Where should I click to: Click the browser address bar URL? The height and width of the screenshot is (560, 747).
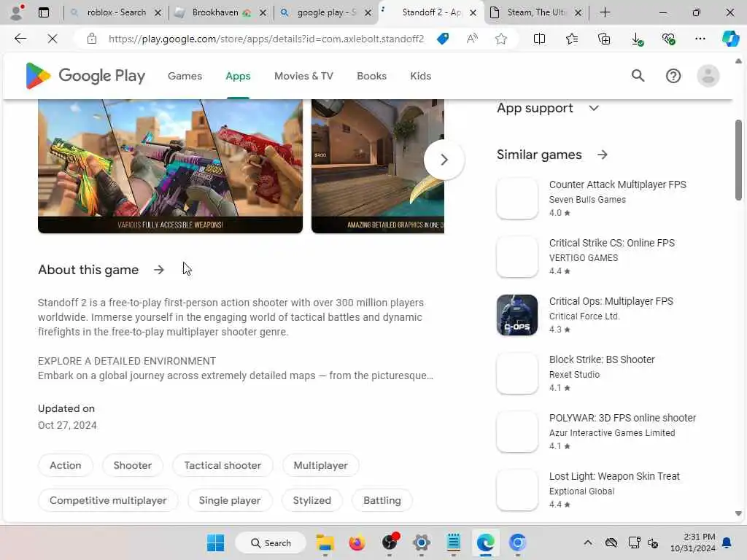click(x=266, y=39)
